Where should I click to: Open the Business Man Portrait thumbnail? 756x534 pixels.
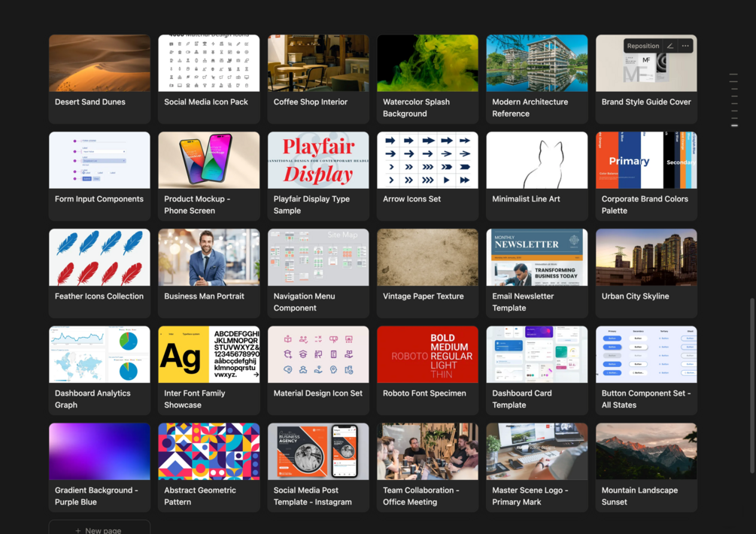(x=209, y=257)
